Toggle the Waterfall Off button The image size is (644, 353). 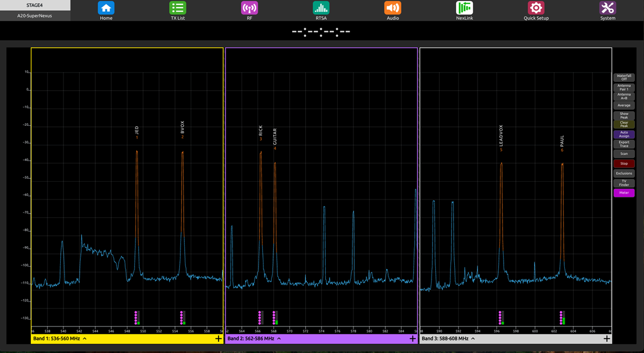coord(624,77)
